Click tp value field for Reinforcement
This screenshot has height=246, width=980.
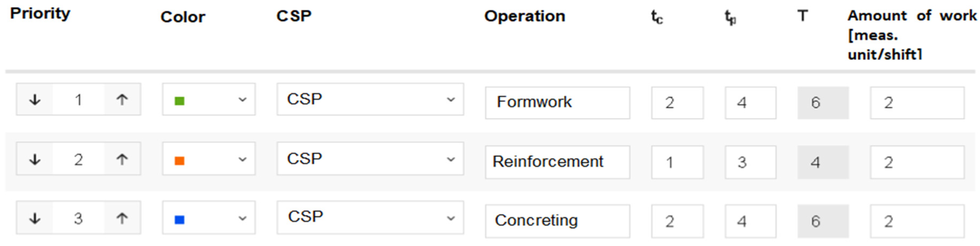(x=750, y=162)
